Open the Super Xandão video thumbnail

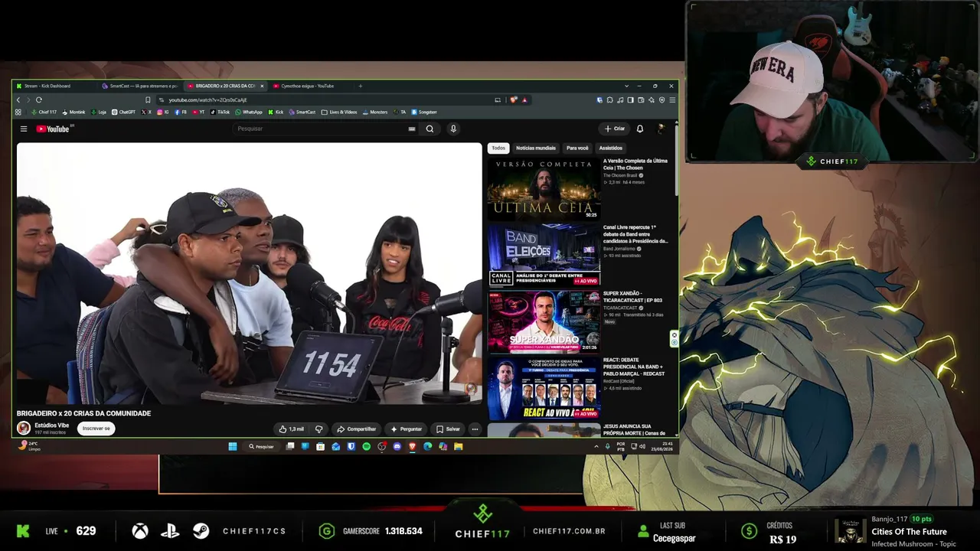click(x=544, y=321)
